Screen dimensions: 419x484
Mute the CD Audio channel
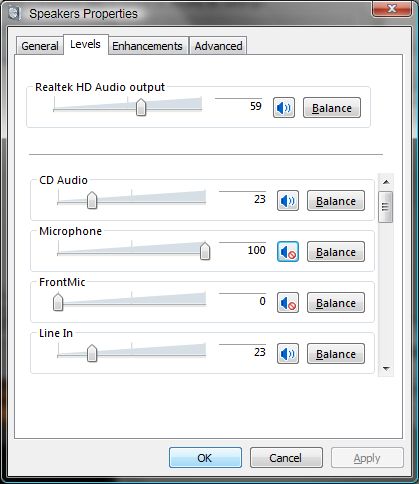coord(288,201)
